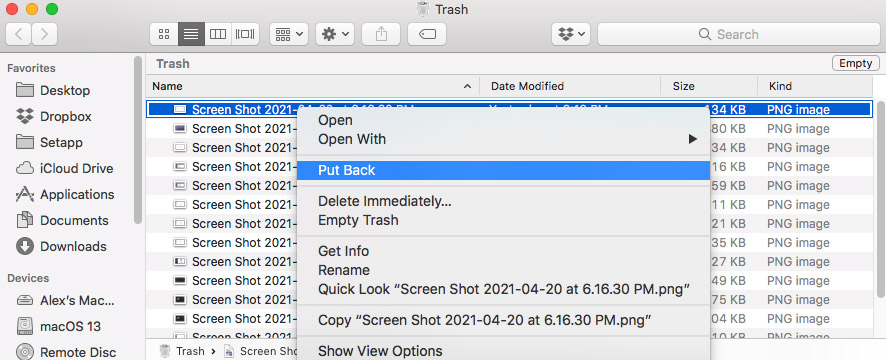Toggle the Name column sort direction arrow
This screenshot has height=360, width=886.
[467, 86]
